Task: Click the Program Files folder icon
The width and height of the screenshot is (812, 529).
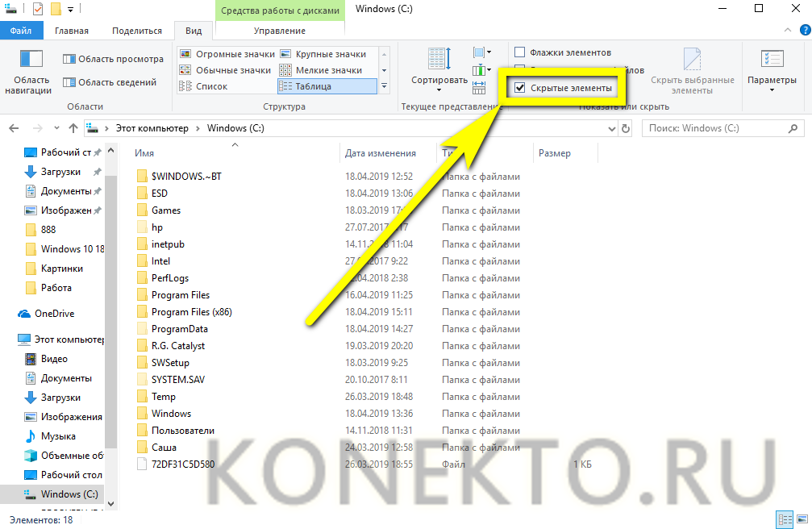Action: click(x=142, y=295)
